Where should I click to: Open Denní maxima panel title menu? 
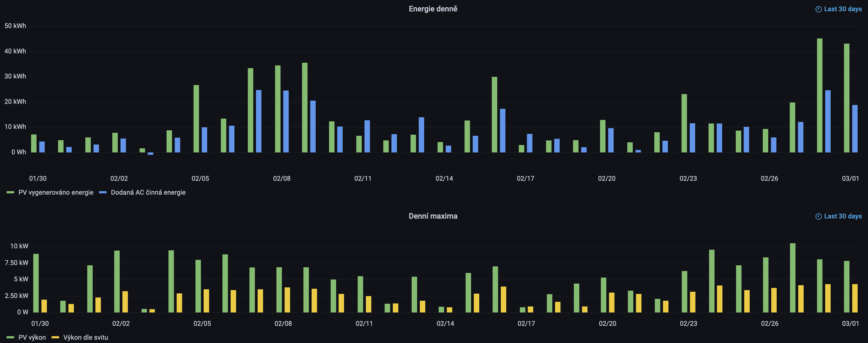coord(433,216)
